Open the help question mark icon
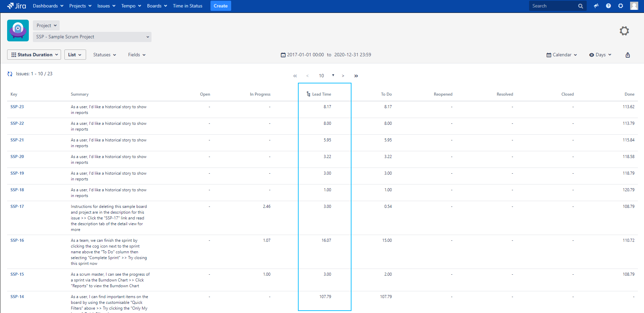 click(608, 6)
